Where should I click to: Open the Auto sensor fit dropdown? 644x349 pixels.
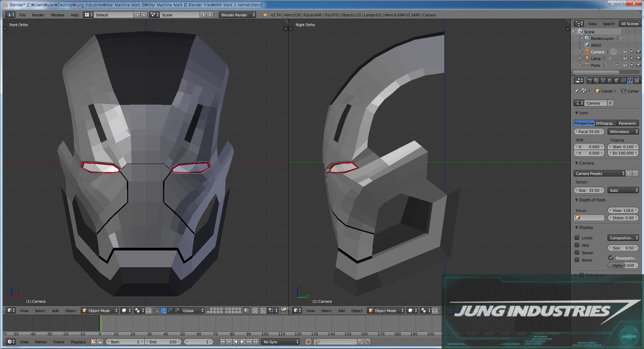623,190
